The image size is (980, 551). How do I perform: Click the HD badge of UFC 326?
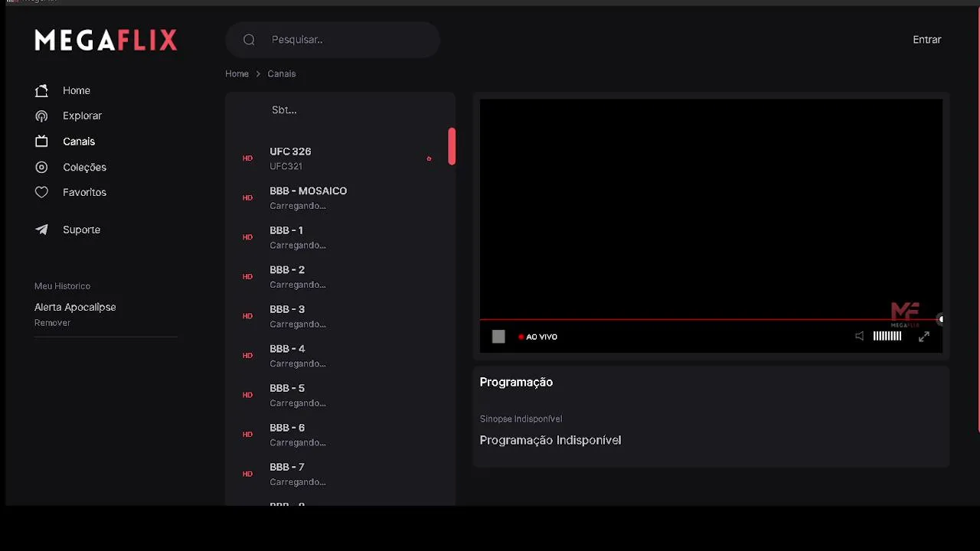[x=247, y=158]
